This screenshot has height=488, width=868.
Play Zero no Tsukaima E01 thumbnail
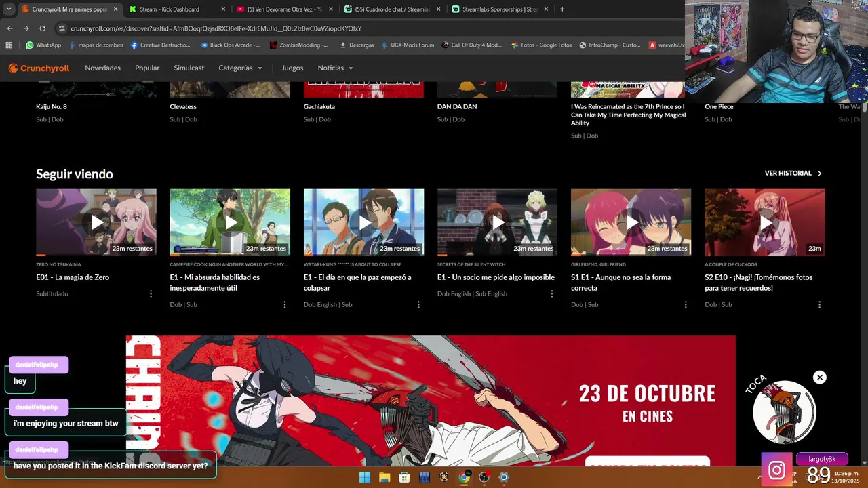(x=96, y=222)
